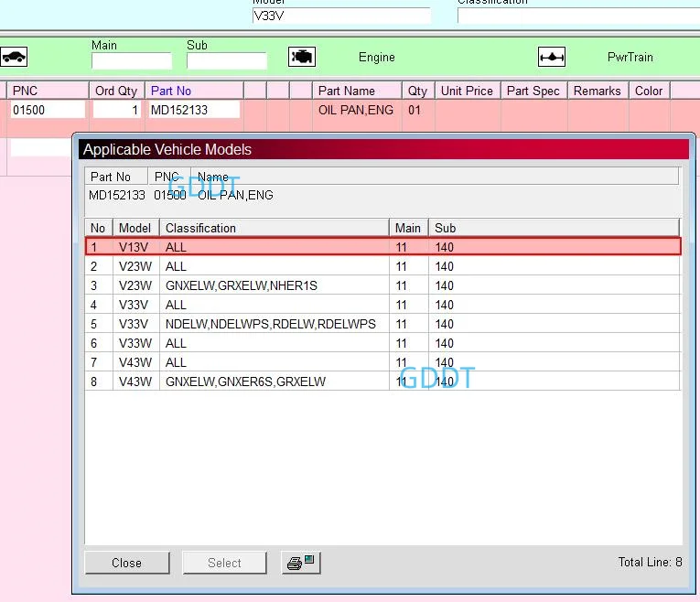
Task: Click the Model input field V33V
Action: tap(341, 16)
